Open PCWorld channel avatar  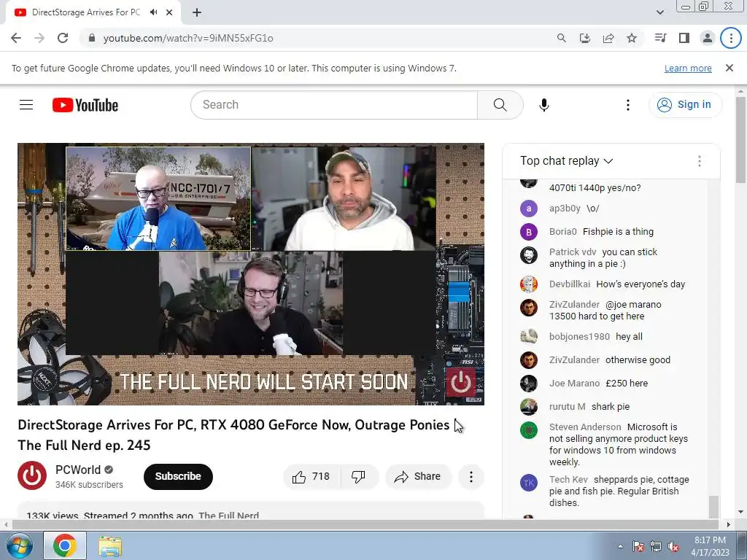[32, 475]
